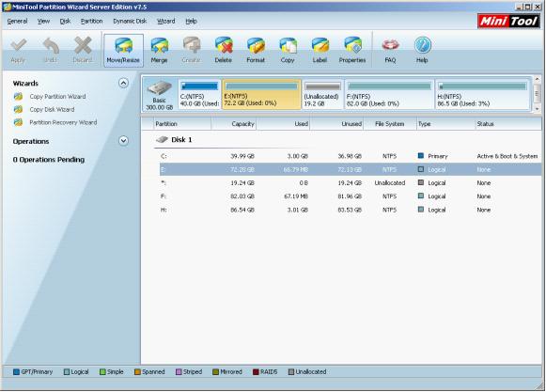Open the Disk menu

pos(65,22)
